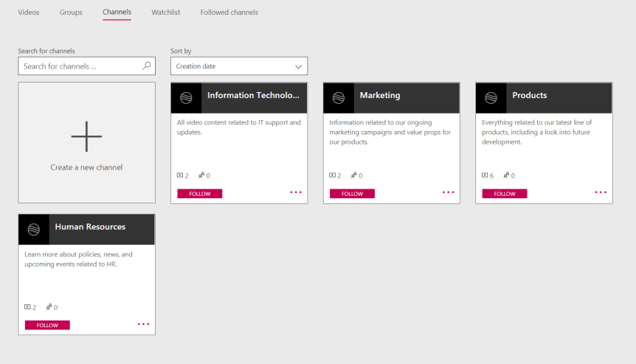This screenshot has width=636, height=364.
Task: Follow the Marketing channel
Action: click(x=352, y=194)
